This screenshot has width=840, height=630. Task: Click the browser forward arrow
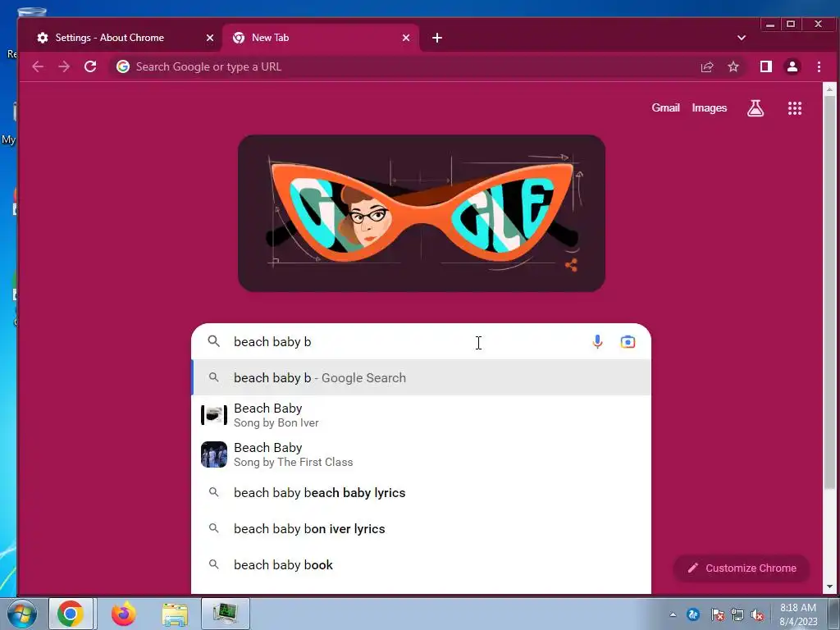tap(64, 66)
